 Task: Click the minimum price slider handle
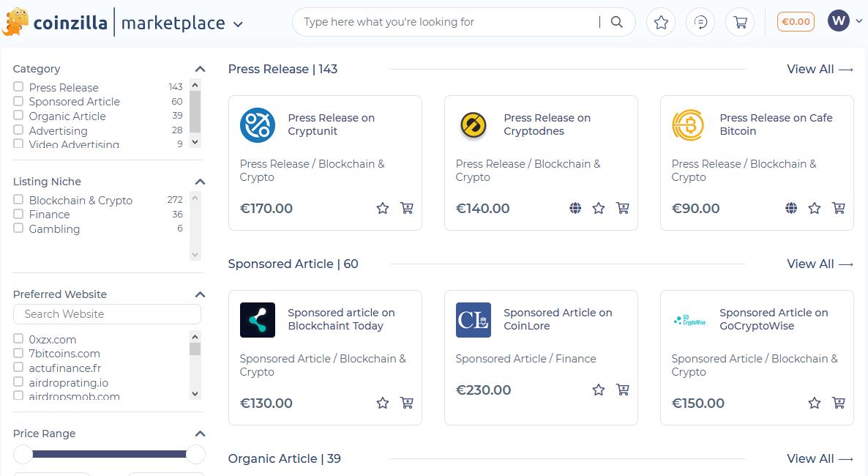(x=23, y=454)
